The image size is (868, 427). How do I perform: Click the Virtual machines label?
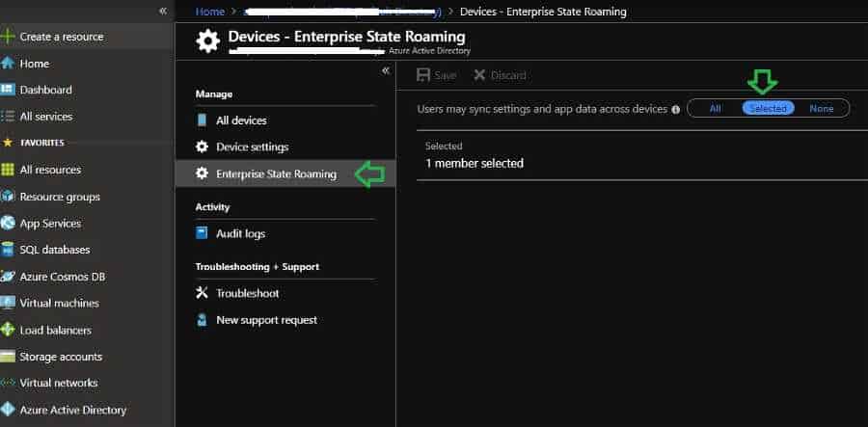coord(59,303)
